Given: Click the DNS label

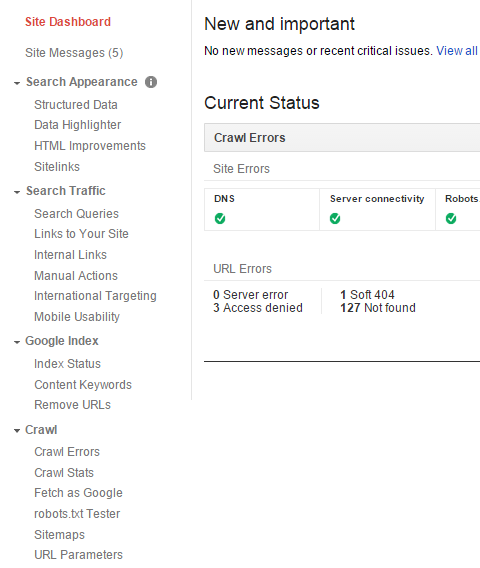Looking at the screenshot, I should coord(224,199).
